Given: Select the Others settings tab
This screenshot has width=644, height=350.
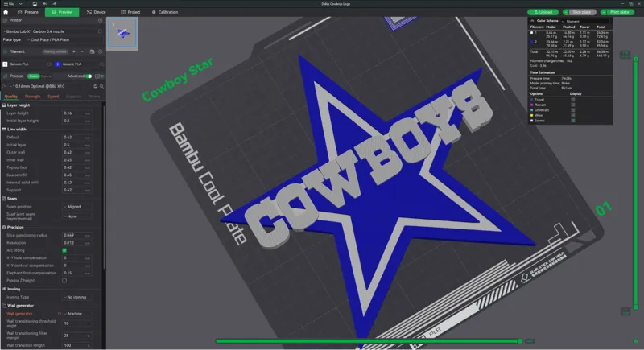Looking at the screenshot, I should click(93, 97).
